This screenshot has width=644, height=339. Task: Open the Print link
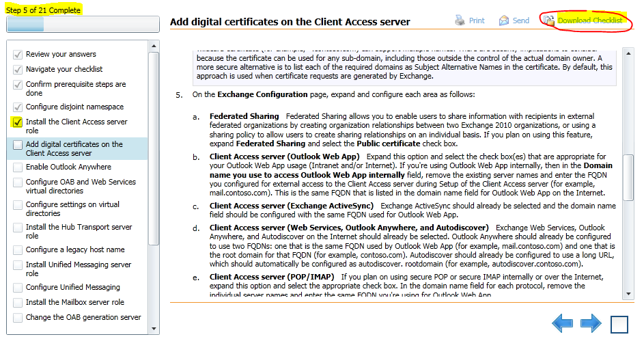click(477, 21)
